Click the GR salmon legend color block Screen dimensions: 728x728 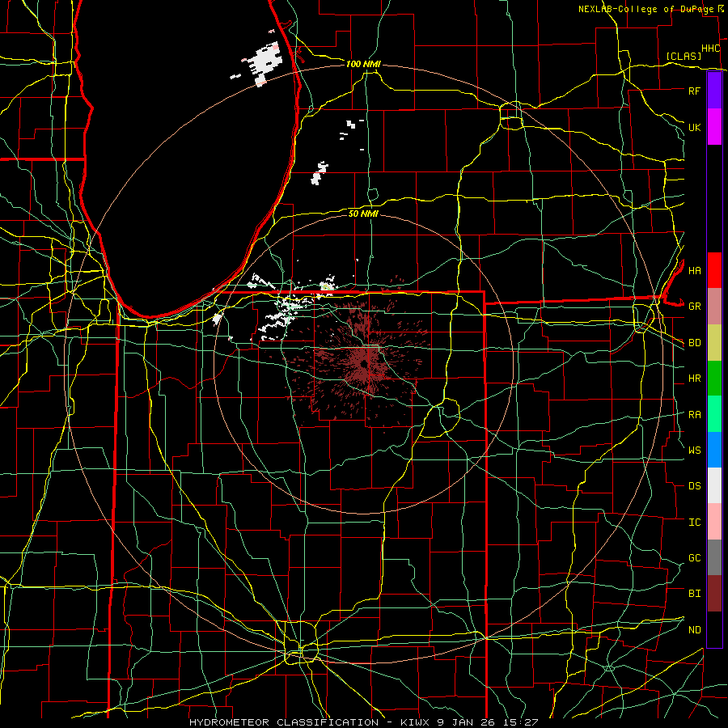tap(714, 306)
